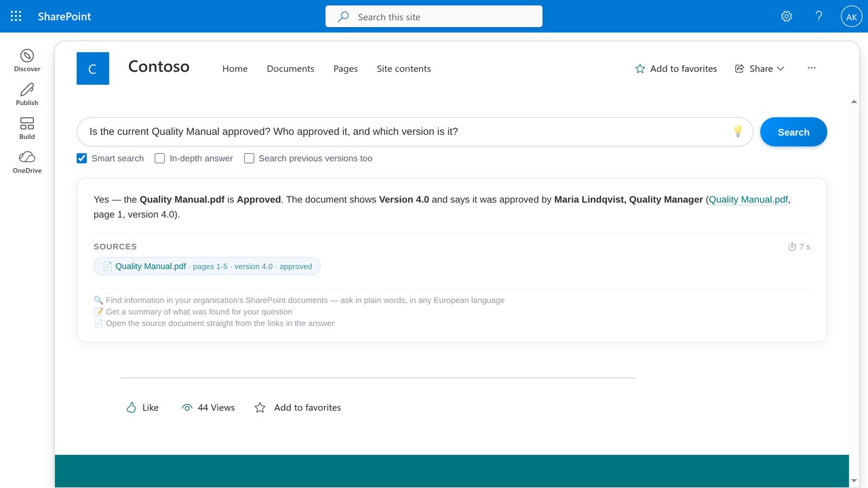
Task: Open the Site contents nav item
Action: point(403,68)
